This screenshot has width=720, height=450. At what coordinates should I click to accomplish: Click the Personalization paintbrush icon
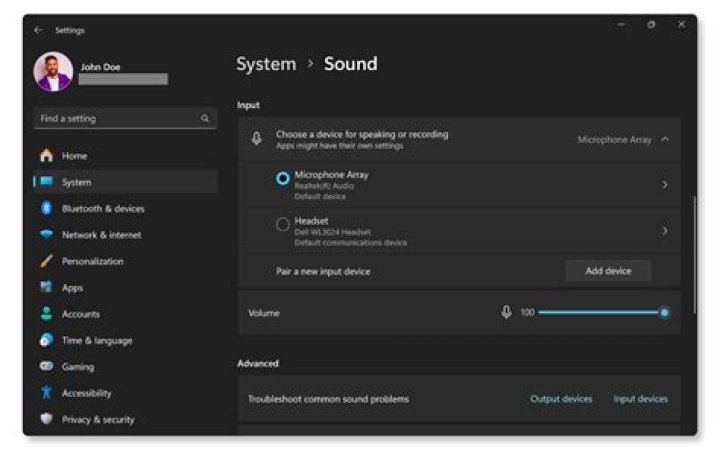coord(46,261)
